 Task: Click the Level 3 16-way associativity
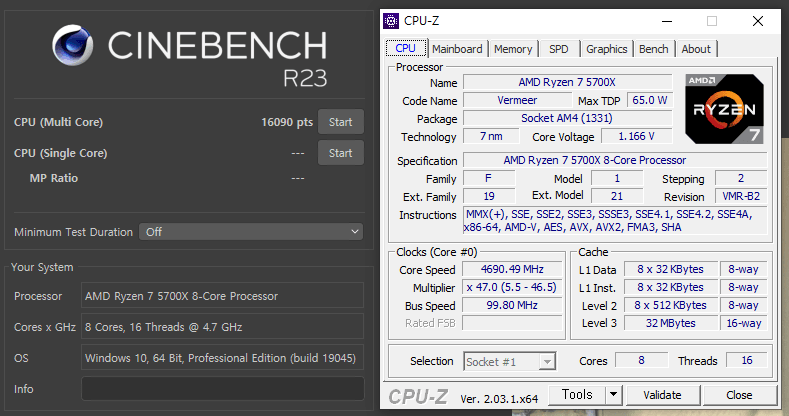point(744,323)
